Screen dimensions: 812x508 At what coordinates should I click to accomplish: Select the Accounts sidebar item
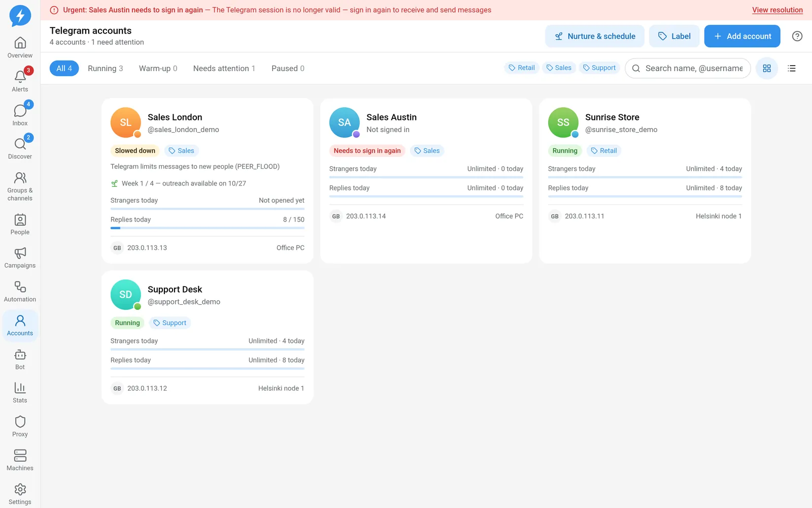pyautogui.click(x=20, y=326)
